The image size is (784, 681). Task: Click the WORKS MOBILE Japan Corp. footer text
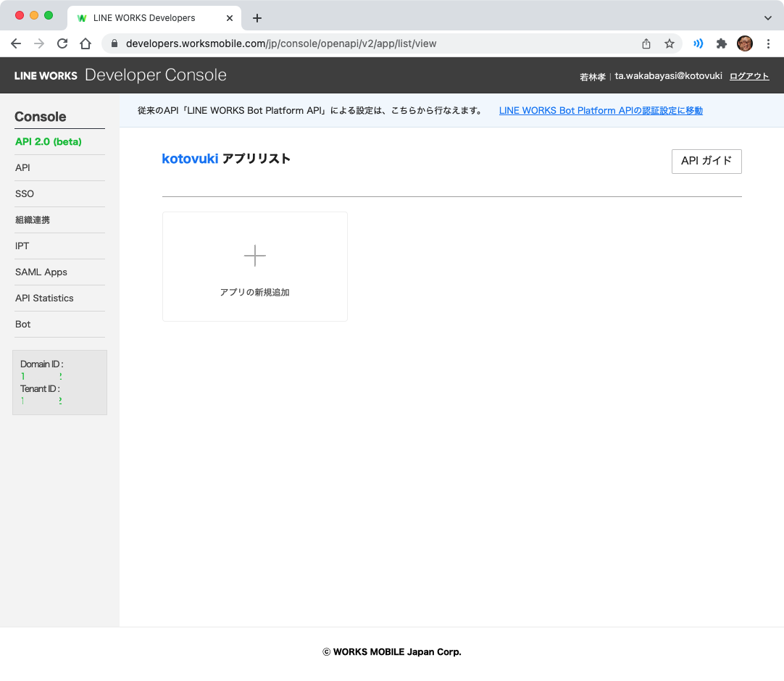(392, 651)
